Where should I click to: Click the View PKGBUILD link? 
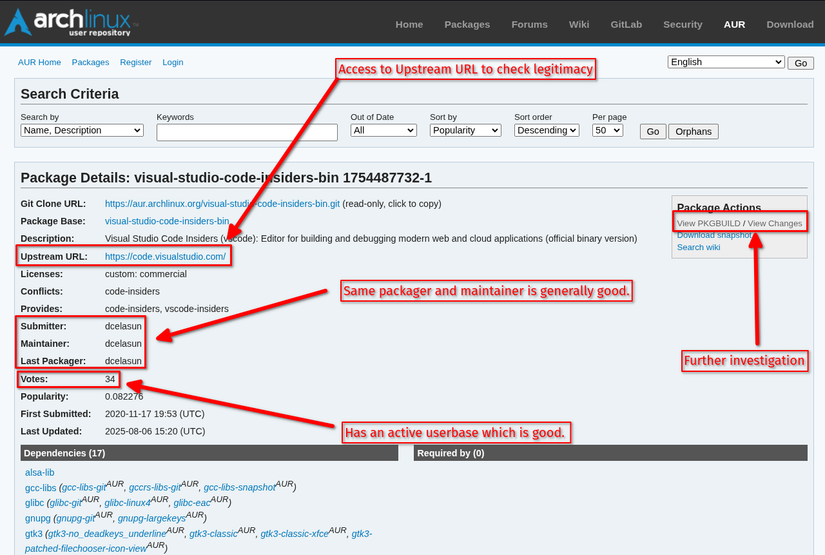coord(708,223)
